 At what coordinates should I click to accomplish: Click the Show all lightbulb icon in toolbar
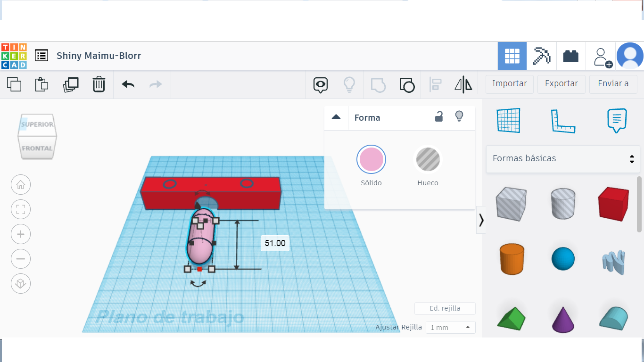349,85
